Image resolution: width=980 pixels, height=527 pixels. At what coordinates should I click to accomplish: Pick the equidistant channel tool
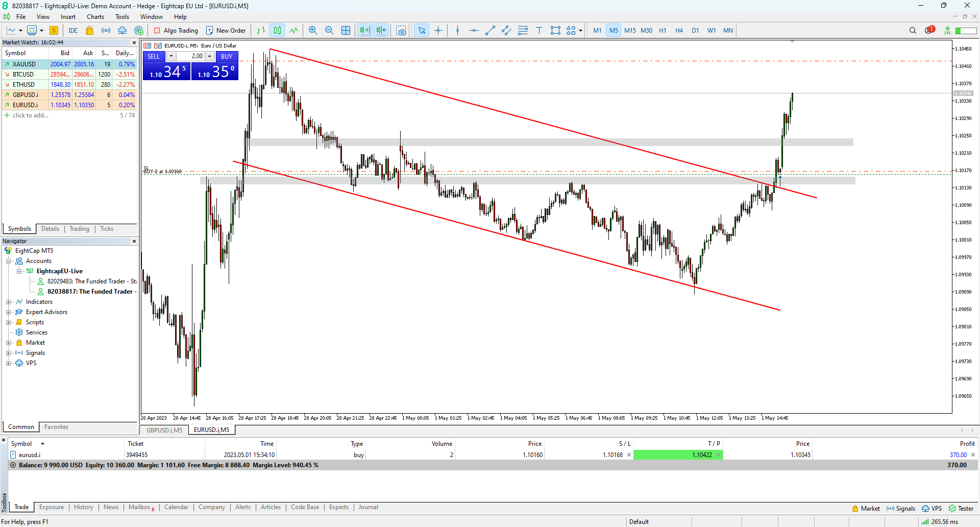pos(506,31)
